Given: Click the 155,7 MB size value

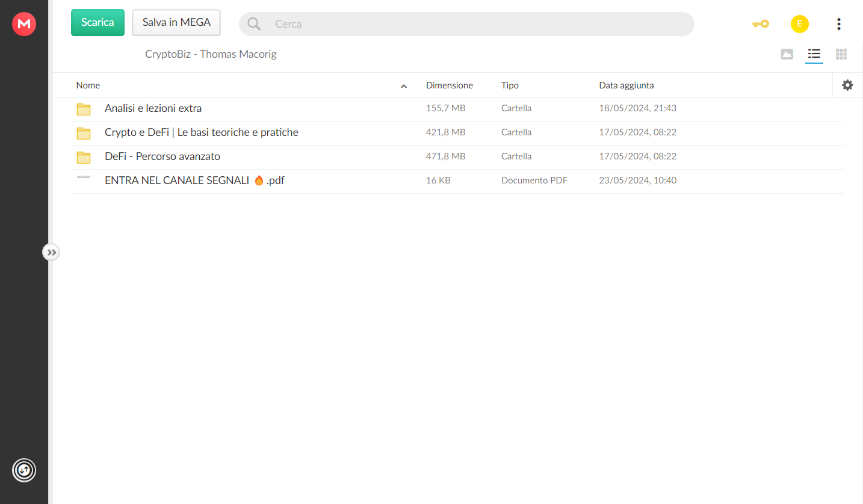Looking at the screenshot, I should coord(446,108).
